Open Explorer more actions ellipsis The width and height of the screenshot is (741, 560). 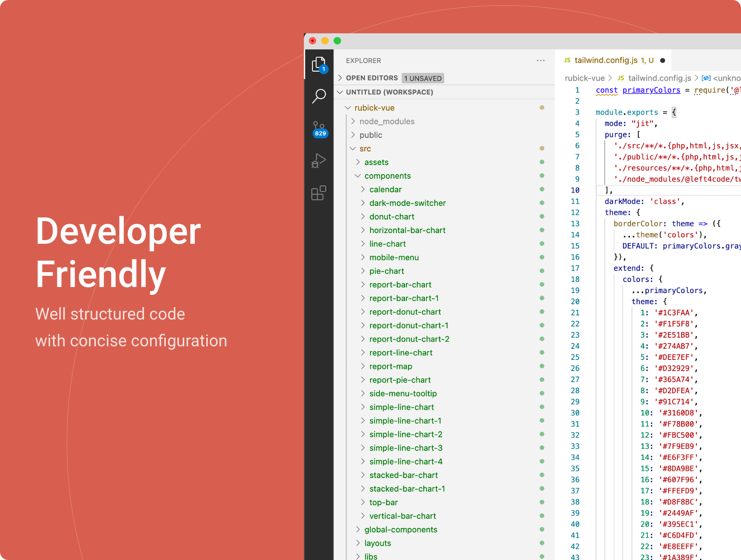tap(541, 61)
